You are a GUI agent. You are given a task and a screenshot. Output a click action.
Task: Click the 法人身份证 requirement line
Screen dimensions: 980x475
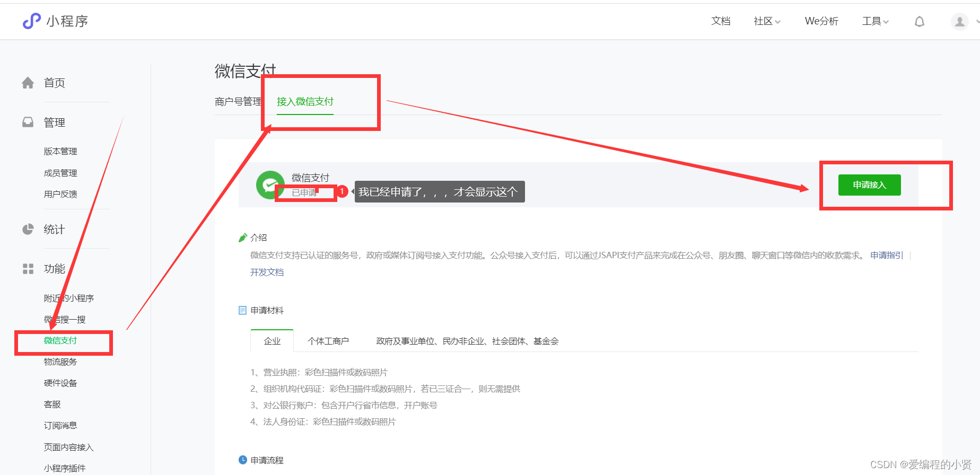[323, 421]
